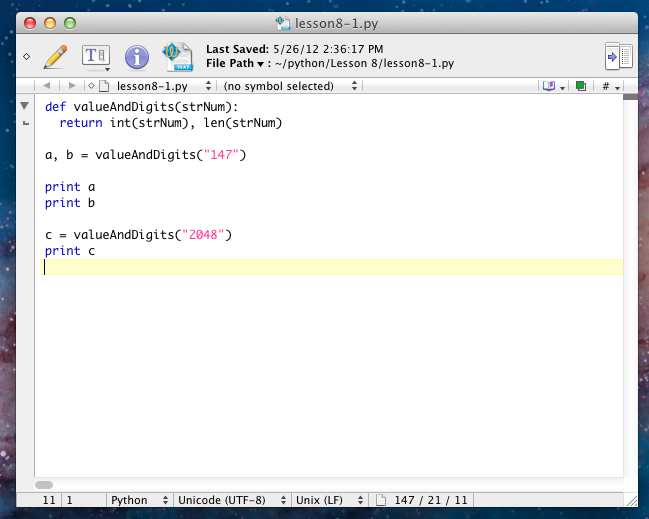
Task: Place cursor in highlighted empty last line
Action: 333,267
